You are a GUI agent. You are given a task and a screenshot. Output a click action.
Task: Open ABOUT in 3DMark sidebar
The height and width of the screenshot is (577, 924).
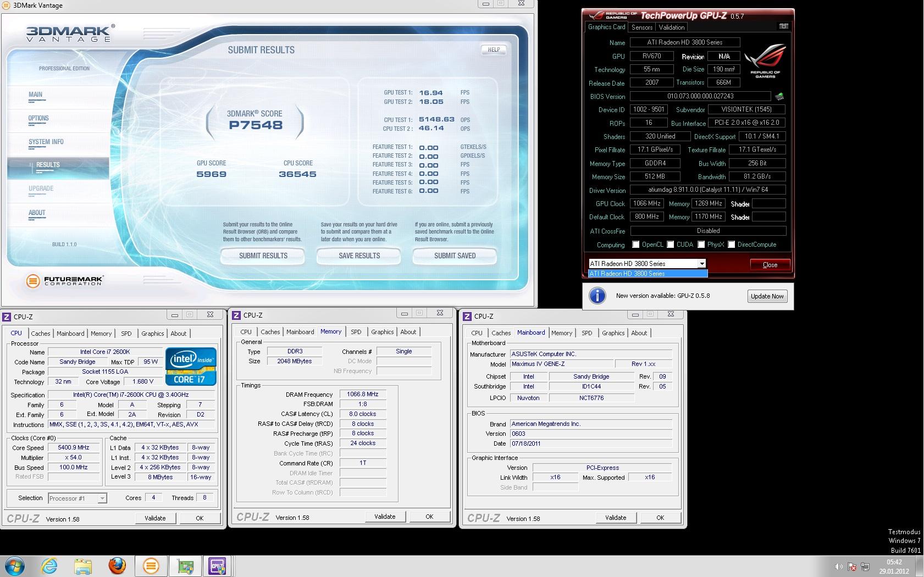point(37,213)
